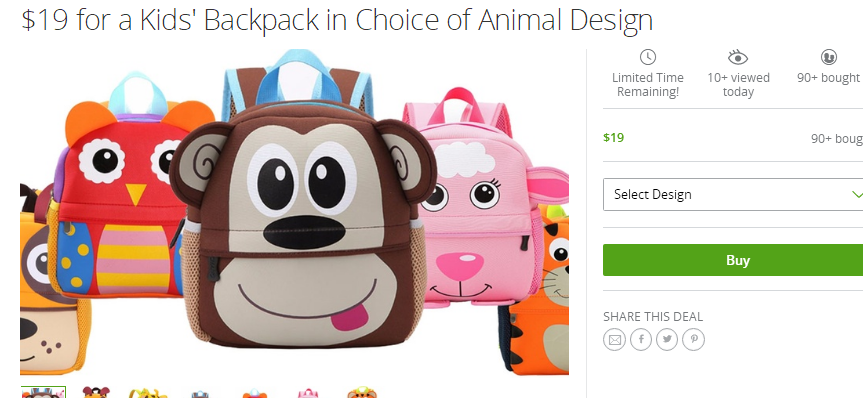Select the last thumbnail with green handle
This screenshot has height=398, width=863.
click(362, 392)
